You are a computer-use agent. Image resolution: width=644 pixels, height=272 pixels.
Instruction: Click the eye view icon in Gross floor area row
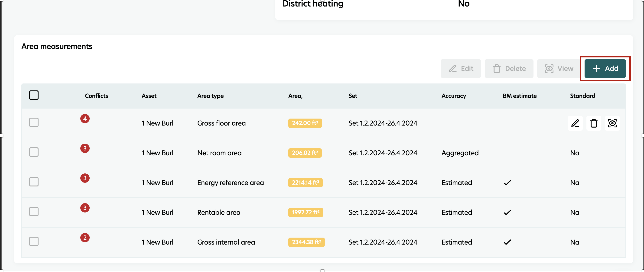(612, 123)
